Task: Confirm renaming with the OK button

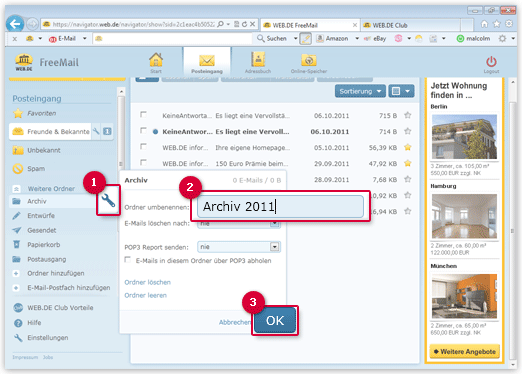Action: pyautogui.click(x=275, y=320)
